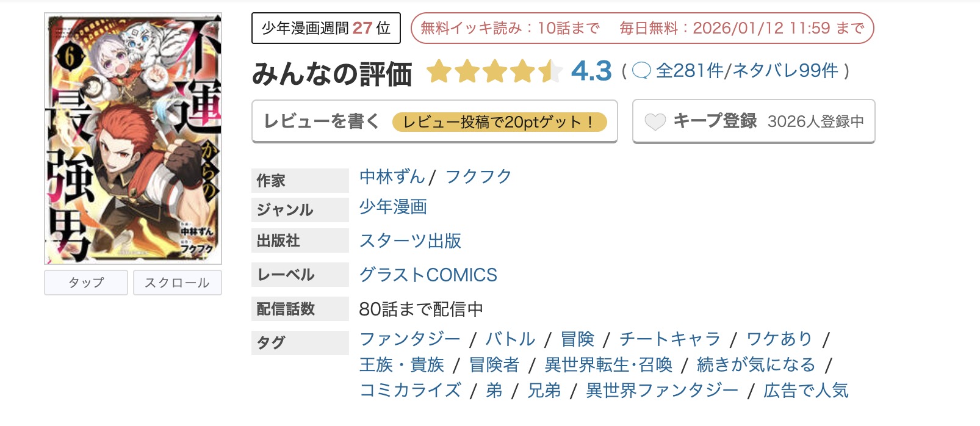The width and height of the screenshot is (980, 426).
Task: Select the タップ reading mode button
Action: coord(85,282)
